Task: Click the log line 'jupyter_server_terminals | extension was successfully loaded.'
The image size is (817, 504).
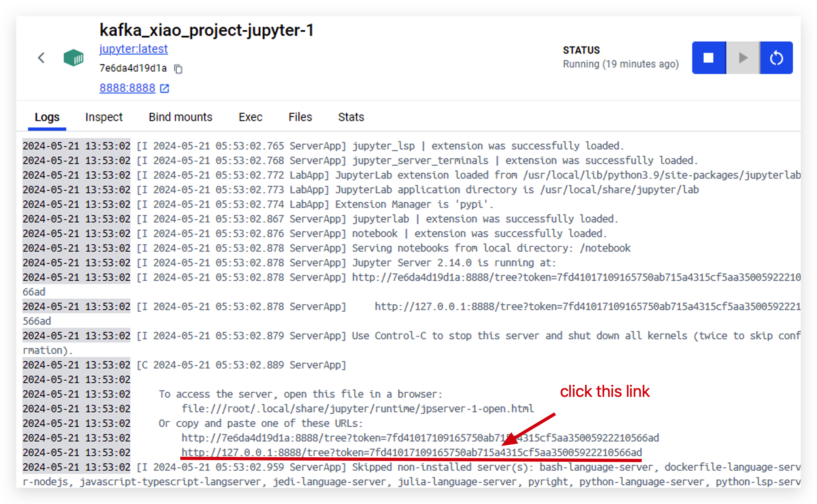Action: point(525,160)
